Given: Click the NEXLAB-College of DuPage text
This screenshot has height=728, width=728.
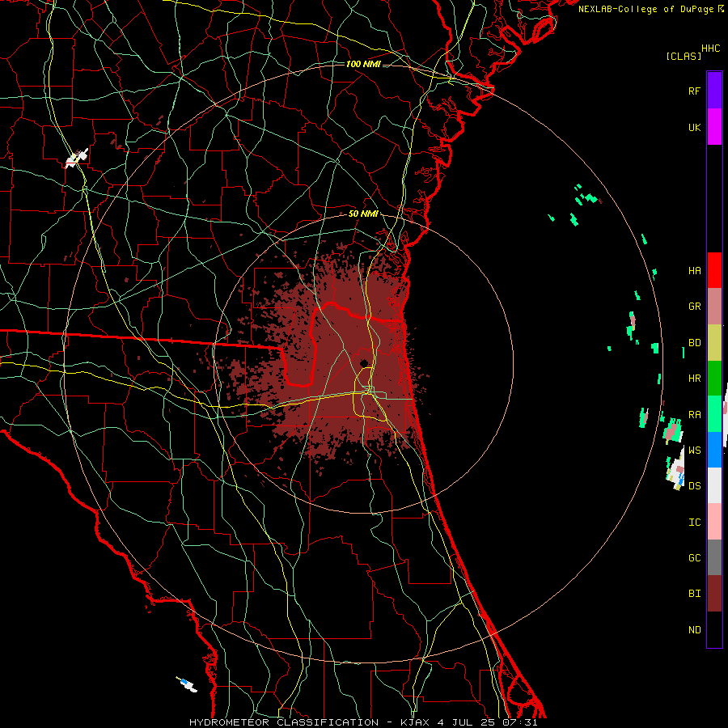Looking at the screenshot, I should 647,9.
